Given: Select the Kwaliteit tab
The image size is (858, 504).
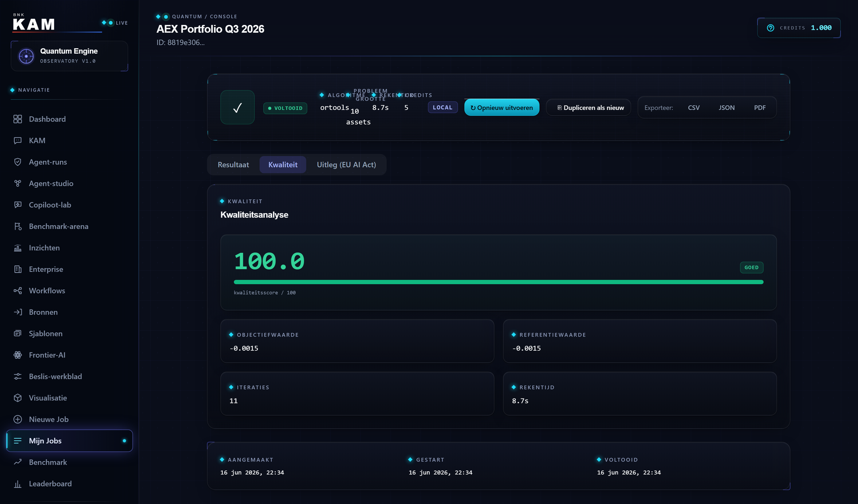Looking at the screenshot, I should point(283,165).
